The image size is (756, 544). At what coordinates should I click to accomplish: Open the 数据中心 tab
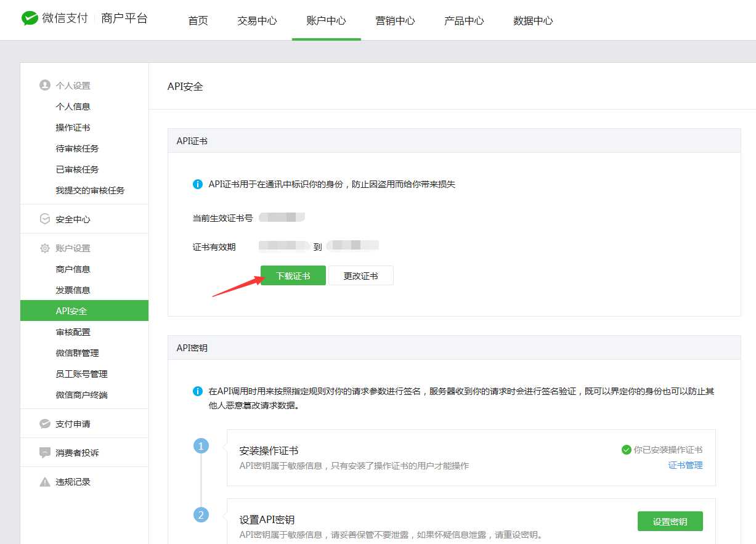(x=533, y=20)
